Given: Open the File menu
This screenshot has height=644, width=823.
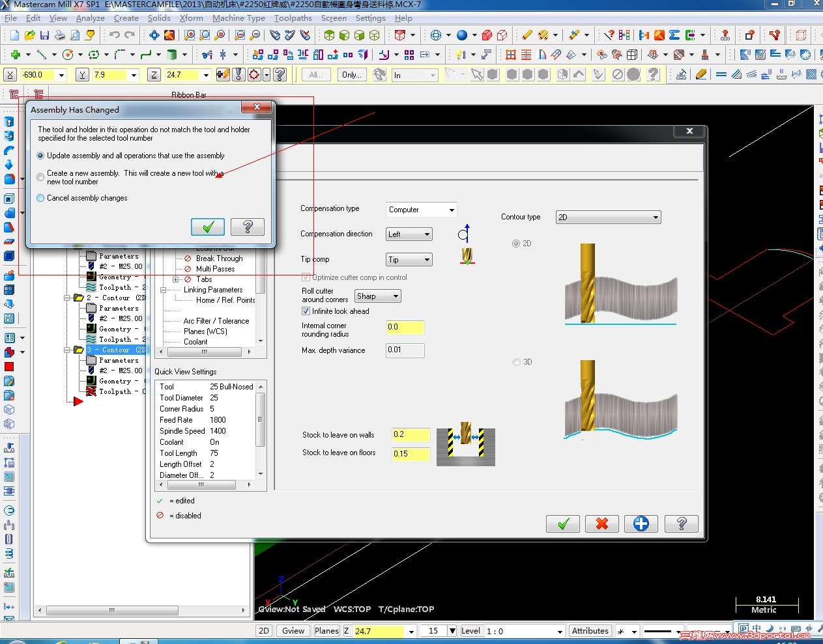Looking at the screenshot, I should [x=11, y=18].
